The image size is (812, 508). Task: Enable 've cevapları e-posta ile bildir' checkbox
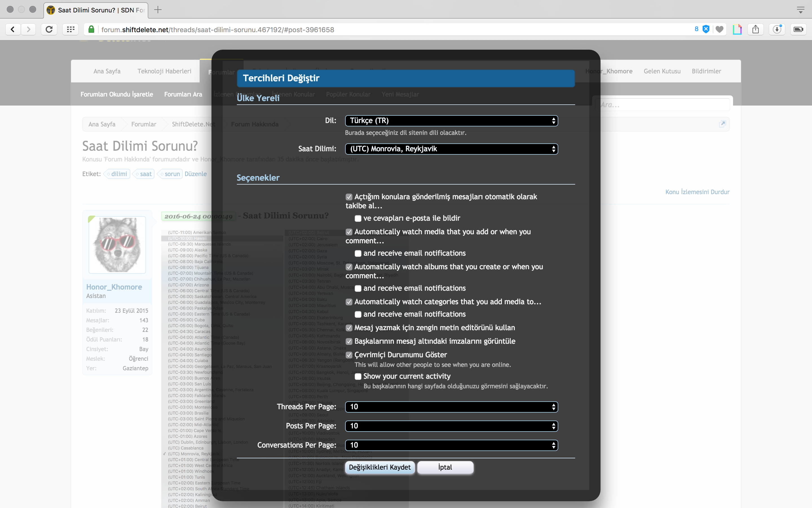click(358, 218)
